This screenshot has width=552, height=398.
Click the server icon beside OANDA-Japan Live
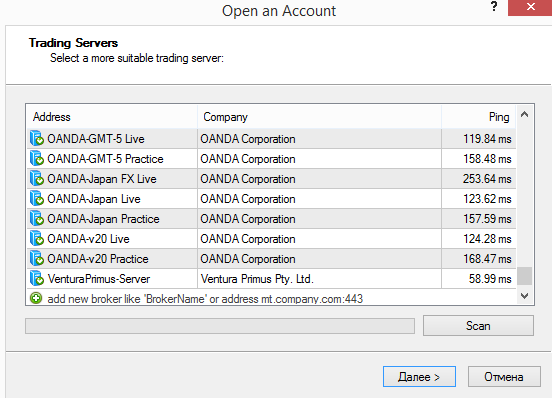[x=37, y=198]
